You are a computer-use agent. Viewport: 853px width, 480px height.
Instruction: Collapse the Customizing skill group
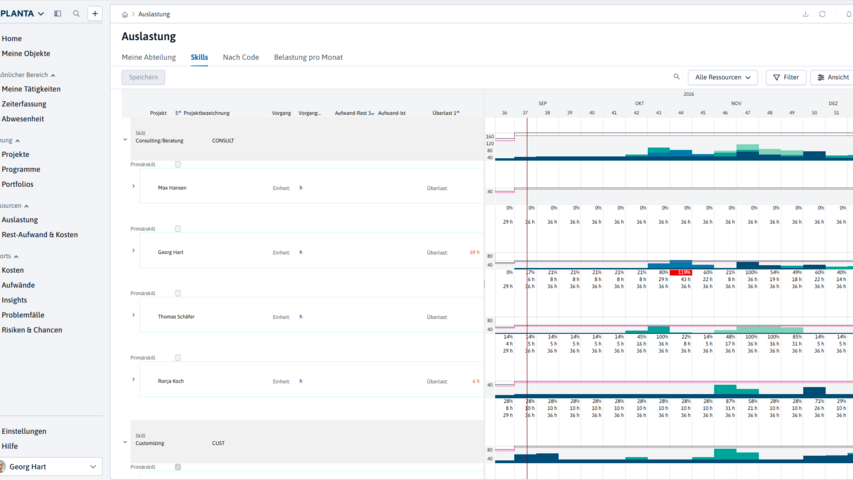[125, 442]
